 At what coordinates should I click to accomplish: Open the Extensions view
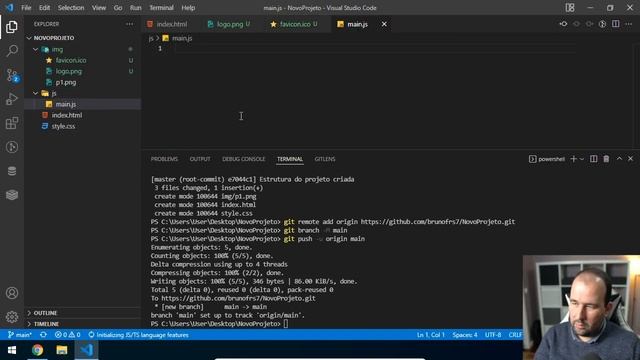pyautogui.click(x=12, y=123)
